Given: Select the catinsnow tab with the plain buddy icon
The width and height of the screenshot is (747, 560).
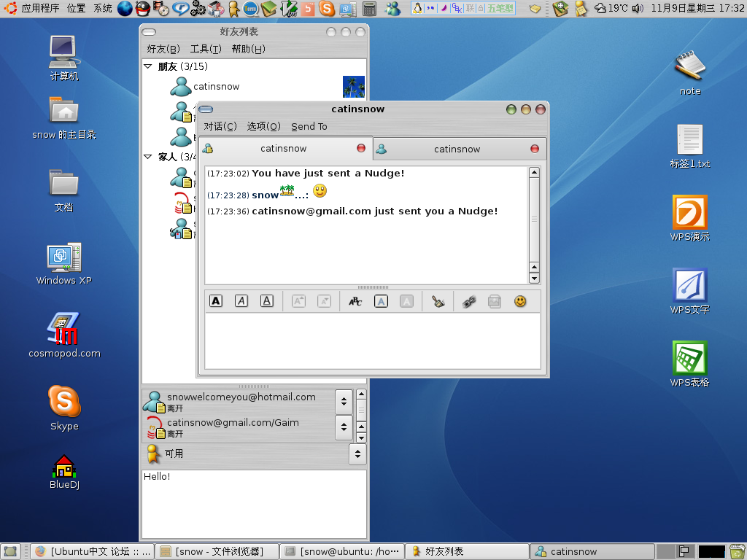Looking at the screenshot, I should 460,149.
